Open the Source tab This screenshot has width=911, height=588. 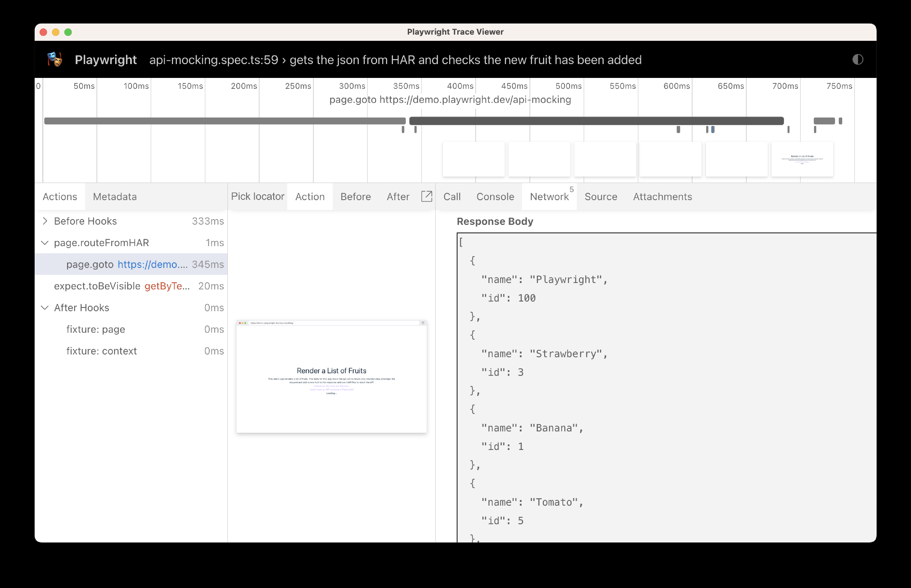601,197
